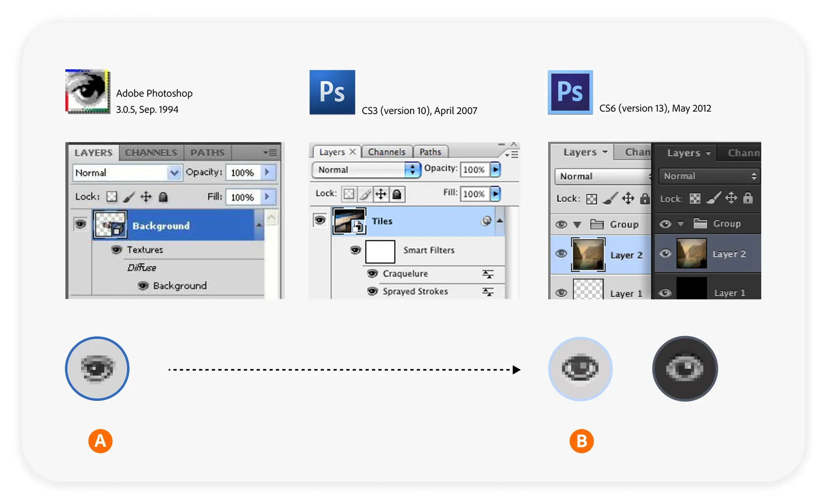Click Layer 2 thumbnail in light CS6 panel
The height and width of the screenshot is (504, 827).
tap(588, 254)
